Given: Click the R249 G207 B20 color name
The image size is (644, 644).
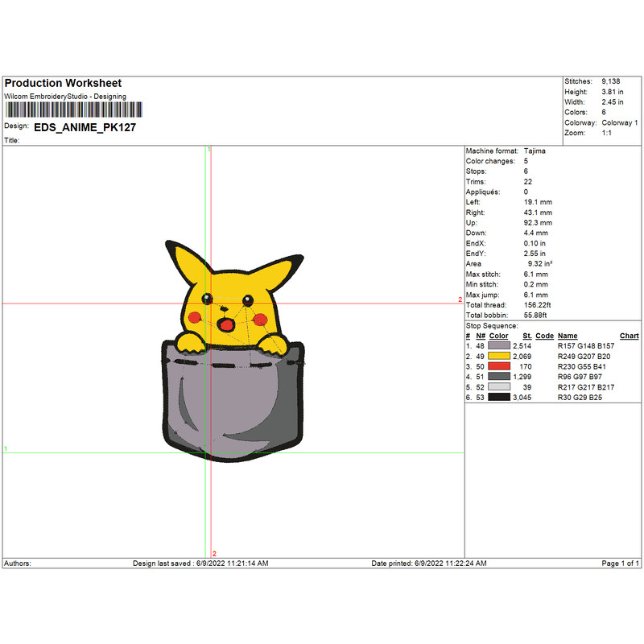Looking at the screenshot, I should tap(584, 356).
